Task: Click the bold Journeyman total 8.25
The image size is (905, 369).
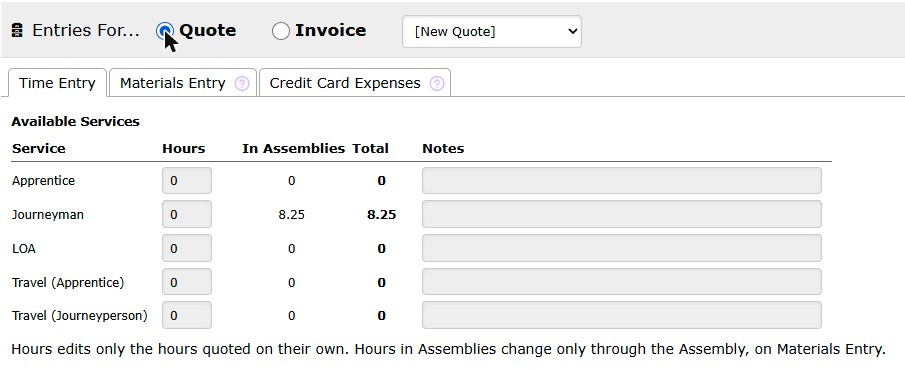Action: tap(382, 215)
